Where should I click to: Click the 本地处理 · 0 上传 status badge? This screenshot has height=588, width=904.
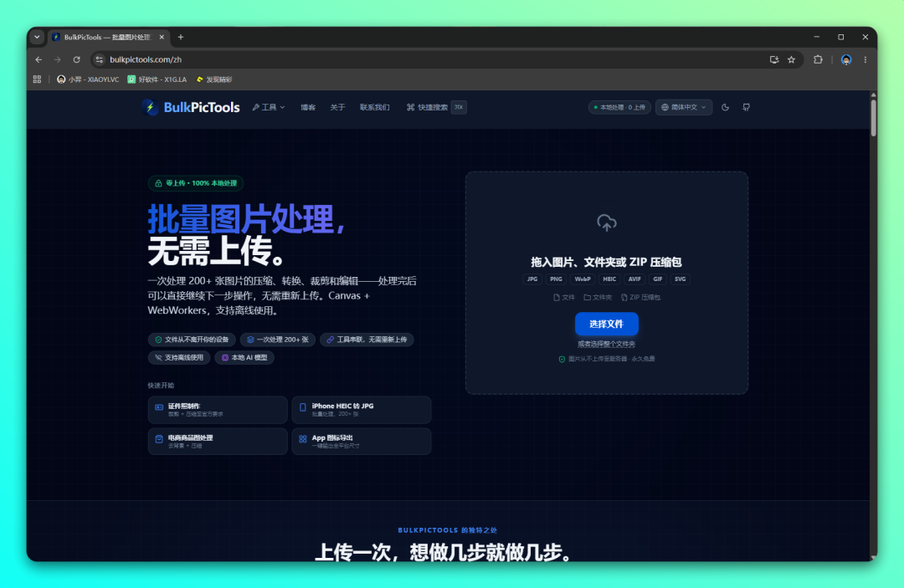tap(619, 107)
